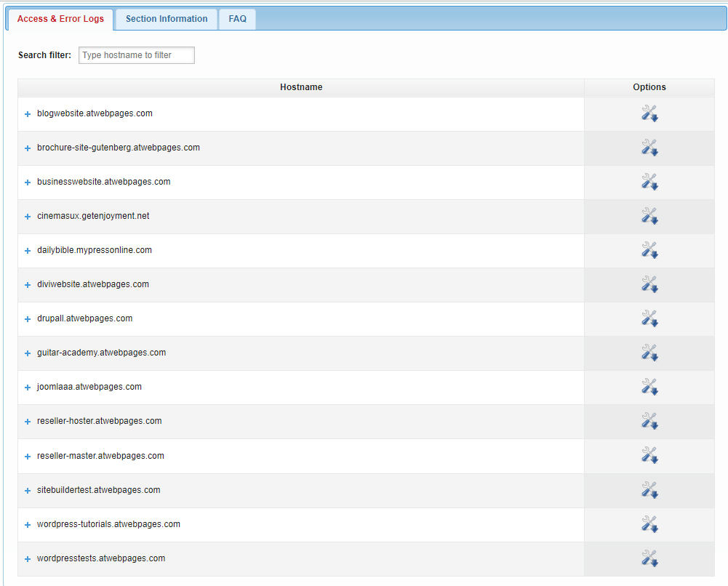Switch to the Section Information tab
Viewport: 728px width, 586px height.
click(x=165, y=19)
